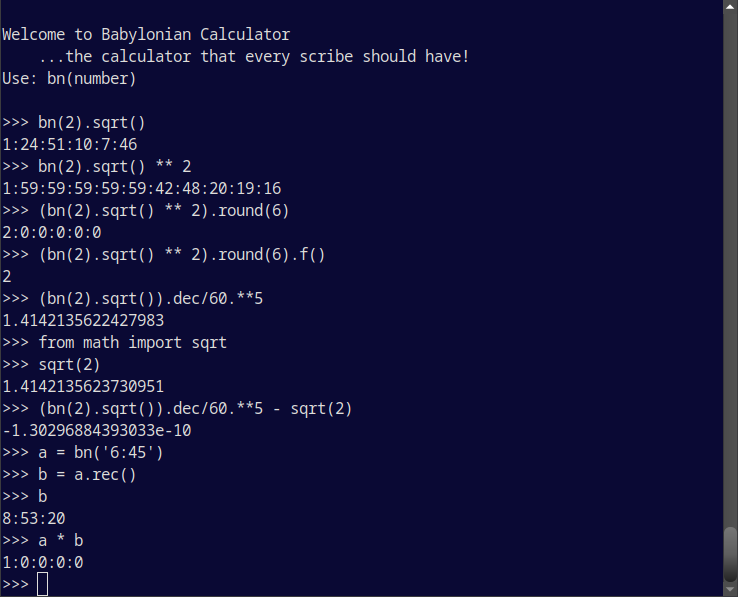The width and height of the screenshot is (738, 597).
Task: Click the output '1:24:51:10:7:46'
Action: [x=70, y=145]
